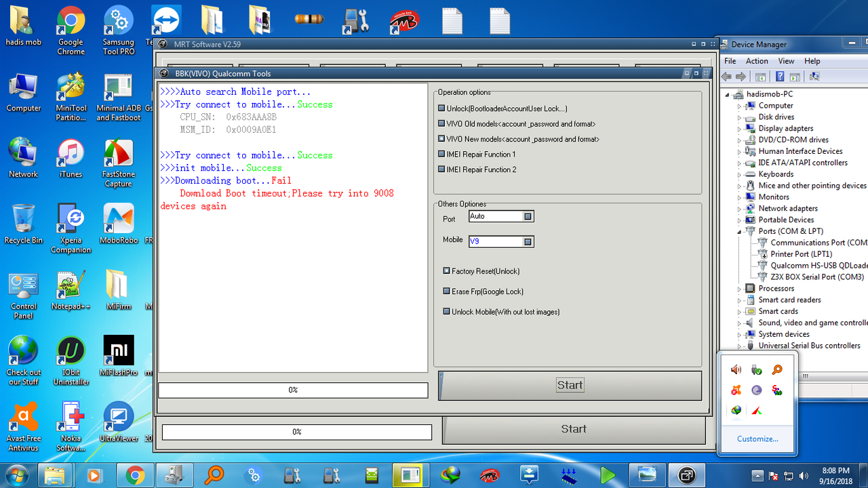Open the Google Chrome desktop shortcut
This screenshot has height=488, width=868.
(71, 30)
